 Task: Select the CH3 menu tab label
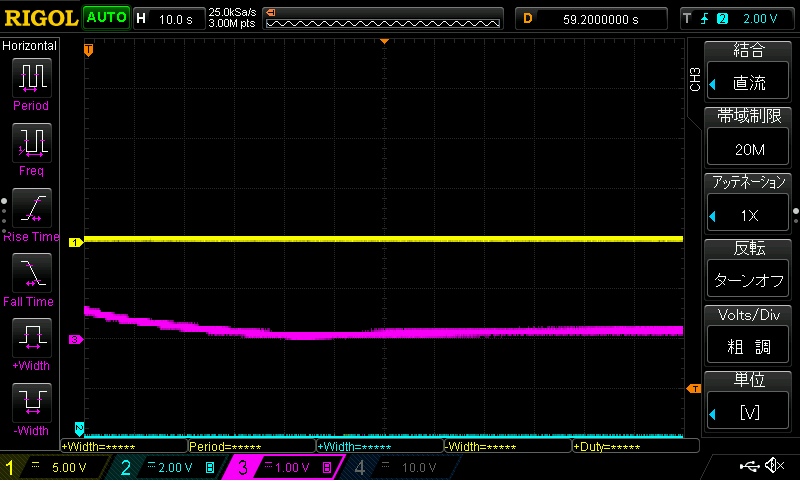coord(695,79)
